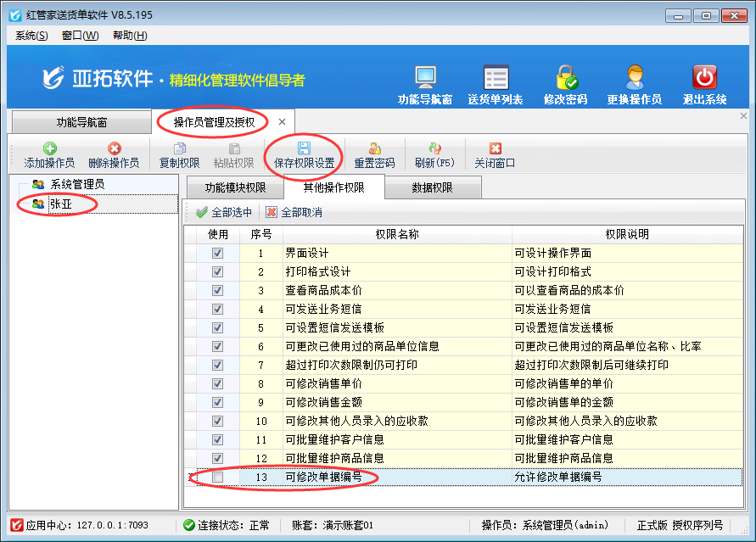756x542 pixels.
Task: Close the 操作员管理及授权 tab
Action: (x=282, y=122)
